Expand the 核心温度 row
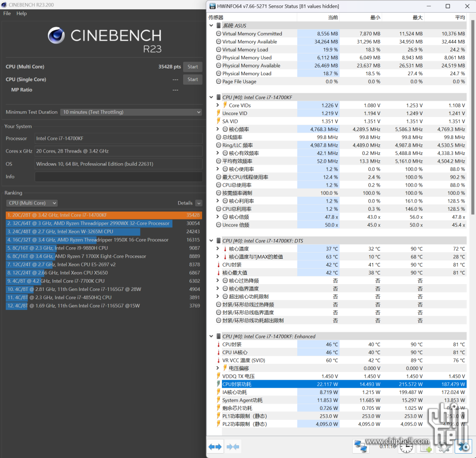 click(x=218, y=249)
